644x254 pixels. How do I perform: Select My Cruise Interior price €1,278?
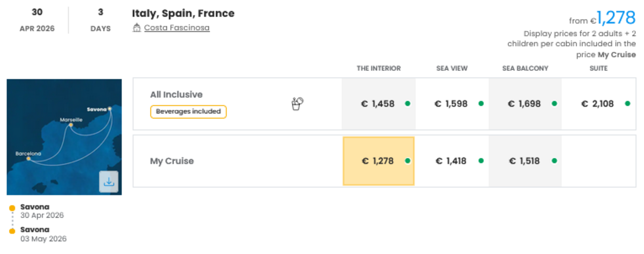click(378, 161)
